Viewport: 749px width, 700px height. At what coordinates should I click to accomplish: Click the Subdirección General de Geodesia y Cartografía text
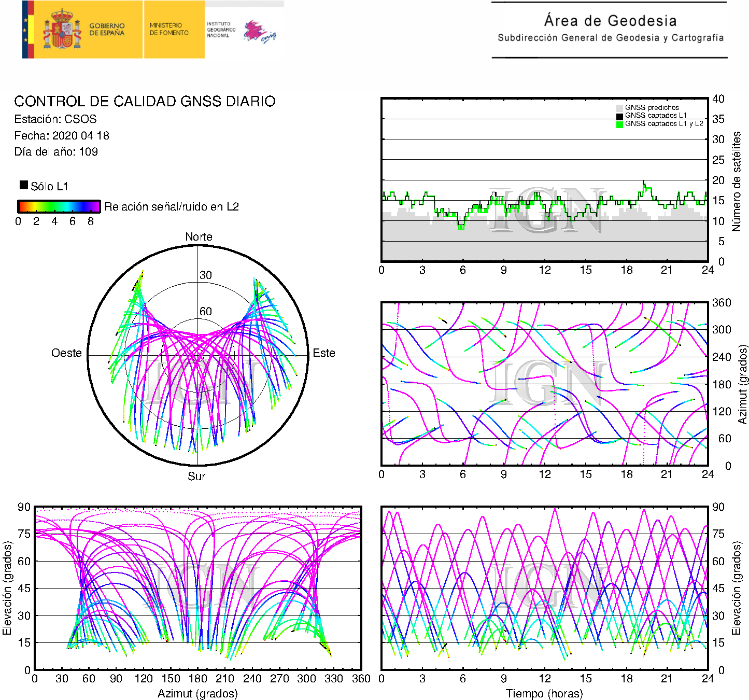[x=611, y=38]
